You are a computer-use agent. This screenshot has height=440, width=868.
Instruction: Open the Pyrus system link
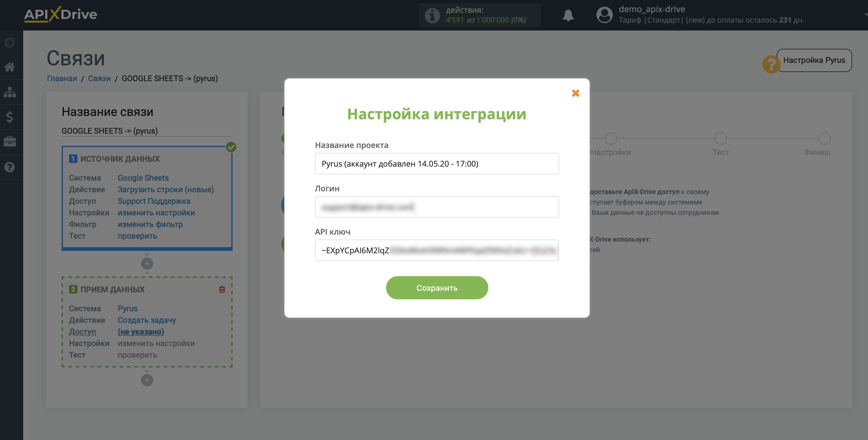pyautogui.click(x=128, y=308)
